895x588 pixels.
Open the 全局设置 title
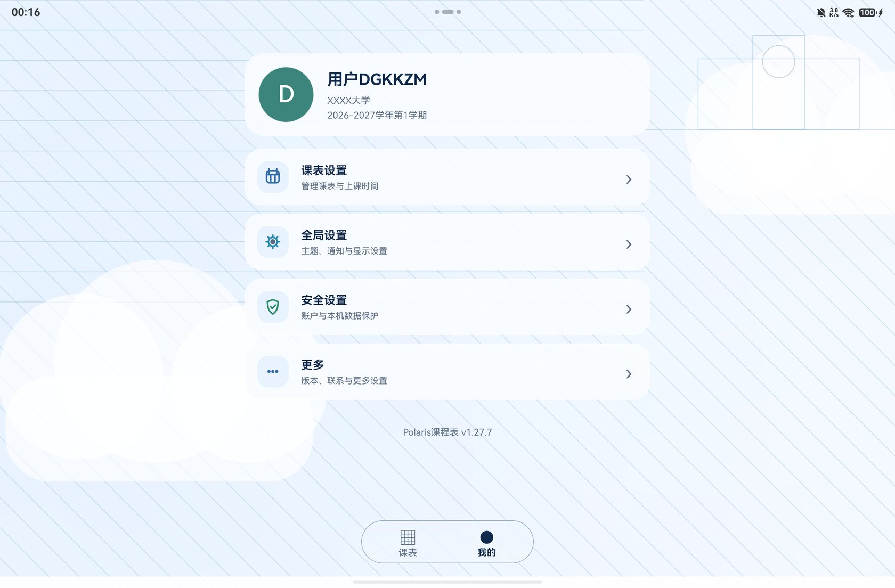[x=324, y=235]
